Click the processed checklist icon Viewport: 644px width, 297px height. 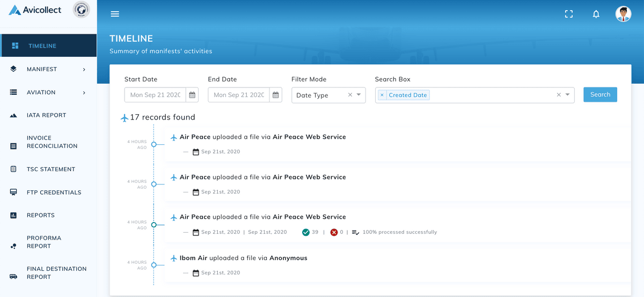click(355, 232)
